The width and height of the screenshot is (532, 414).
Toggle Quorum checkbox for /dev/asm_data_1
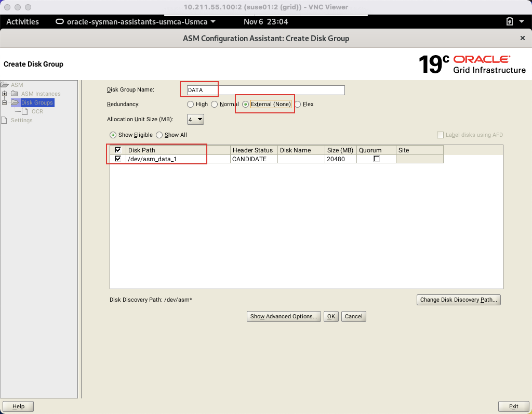click(376, 159)
